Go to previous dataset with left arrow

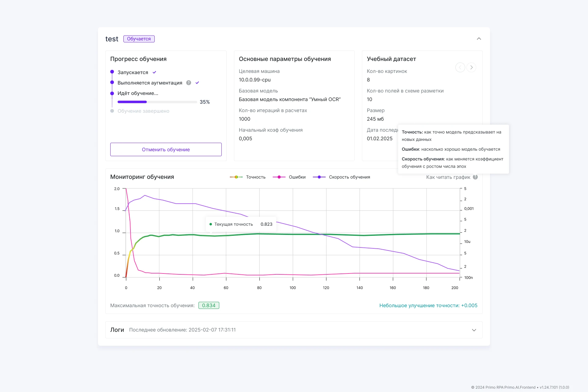pyautogui.click(x=460, y=67)
